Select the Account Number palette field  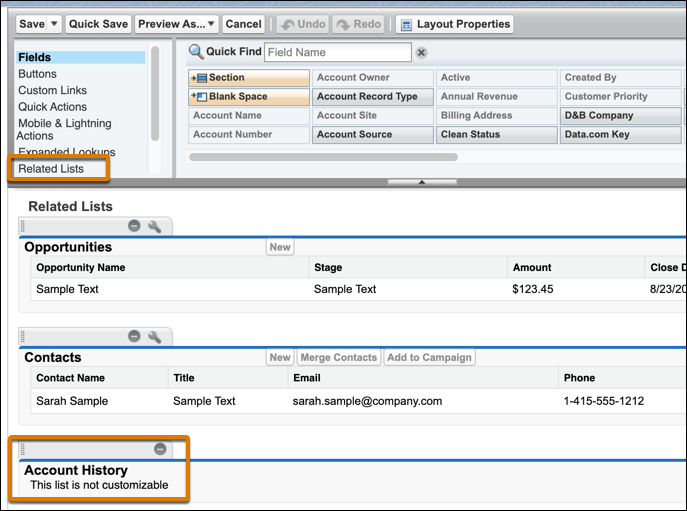[249, 135]
